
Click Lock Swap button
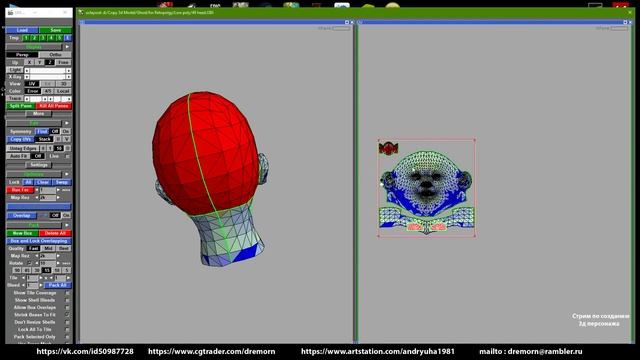62,182
